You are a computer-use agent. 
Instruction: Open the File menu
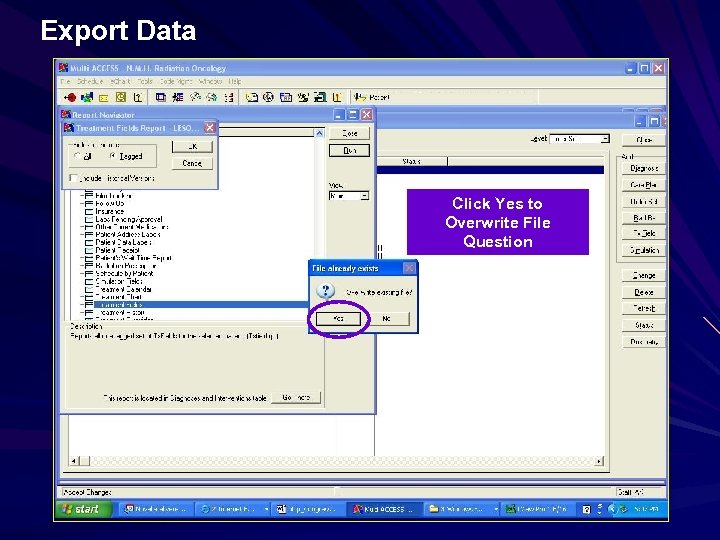pos(66,81)
